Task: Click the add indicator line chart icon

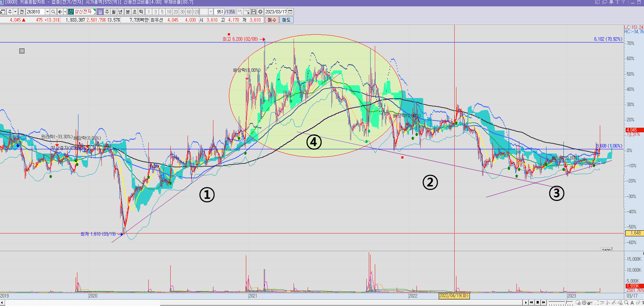Action: coord(247,12)
